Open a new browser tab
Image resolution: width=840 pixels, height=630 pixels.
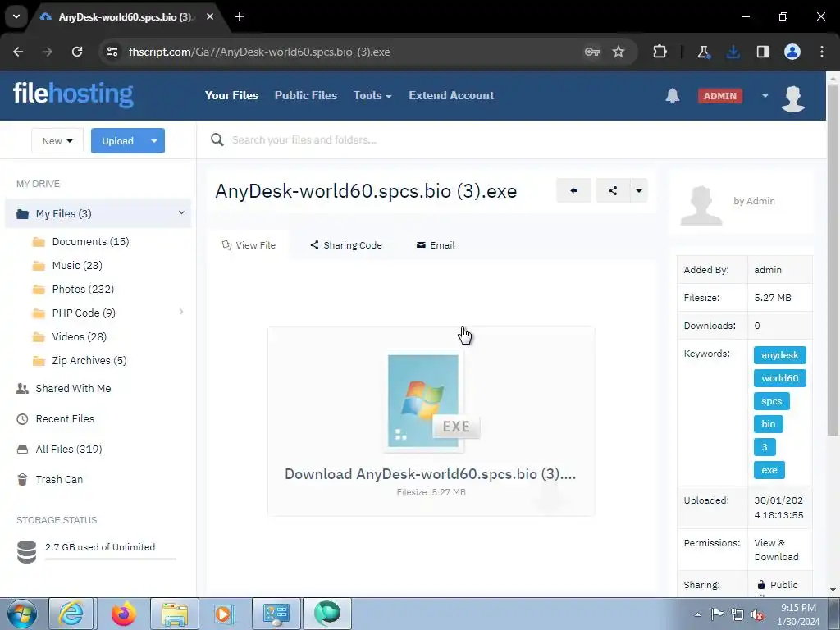pos(240,16)
